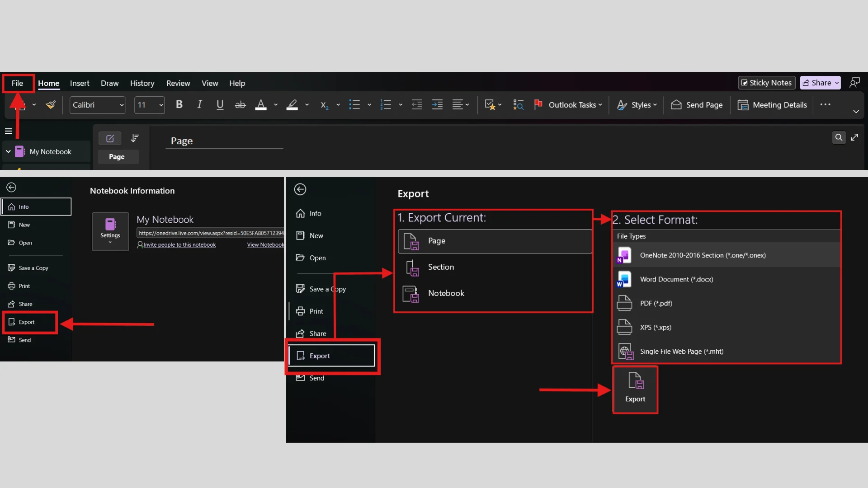Expand the ribbon display options chevron
Screen dimensions: 868x488
[856, 112]
